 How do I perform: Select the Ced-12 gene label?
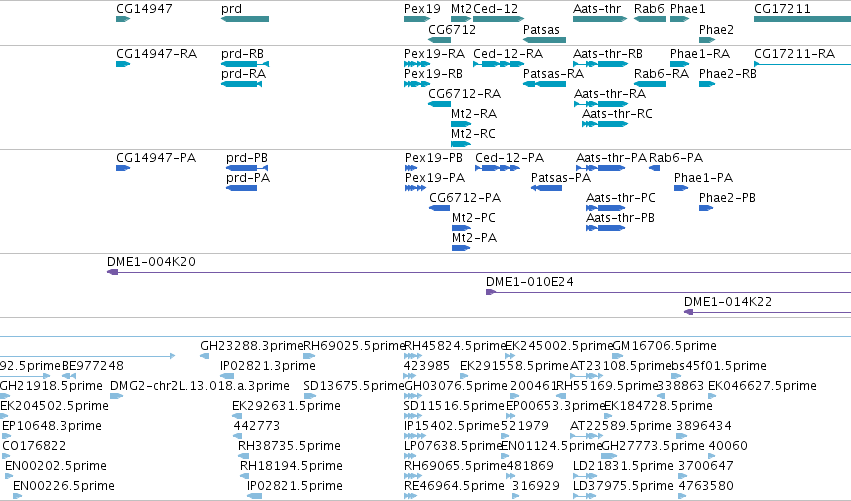click(x=496, y=9)
